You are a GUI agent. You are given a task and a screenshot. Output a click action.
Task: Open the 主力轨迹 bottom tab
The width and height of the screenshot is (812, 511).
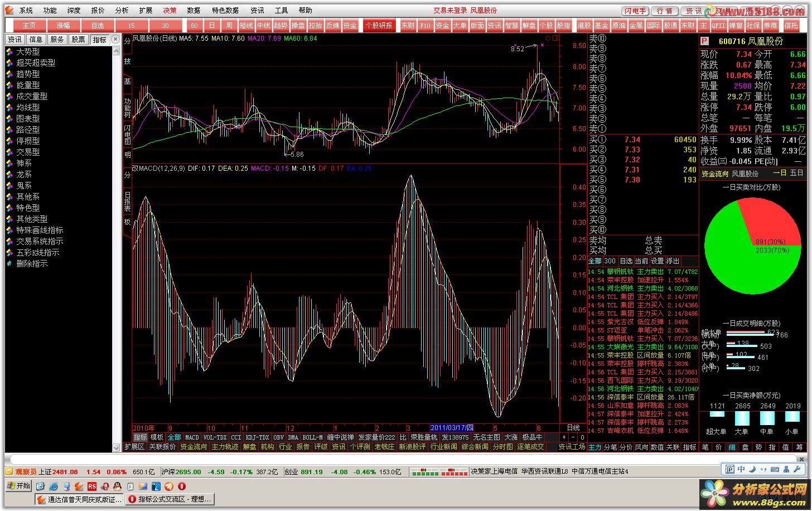pyautogui.click(x=225, y=447)
